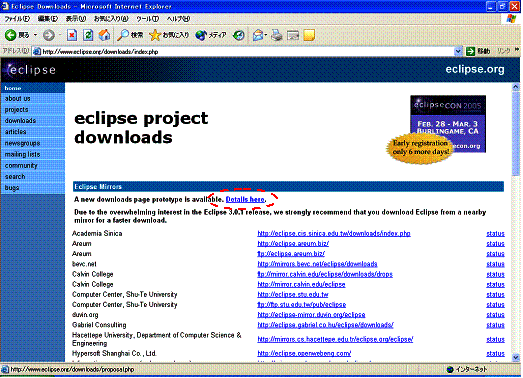Screen dimensions: 523x378
Task: Click the status link for bevc.net
Action: coord(495,264)
